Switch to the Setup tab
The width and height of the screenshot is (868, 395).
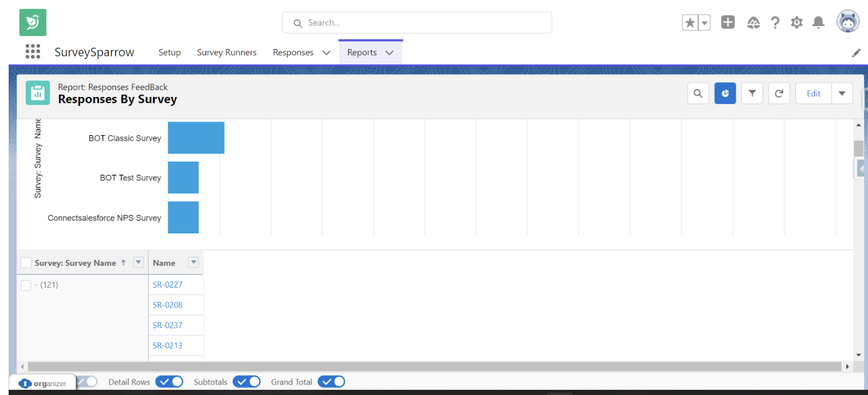[x=169, y=53]
